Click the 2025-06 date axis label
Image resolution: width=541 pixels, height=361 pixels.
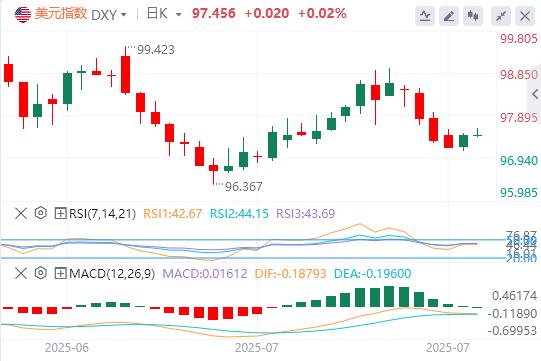pos(67,348)
